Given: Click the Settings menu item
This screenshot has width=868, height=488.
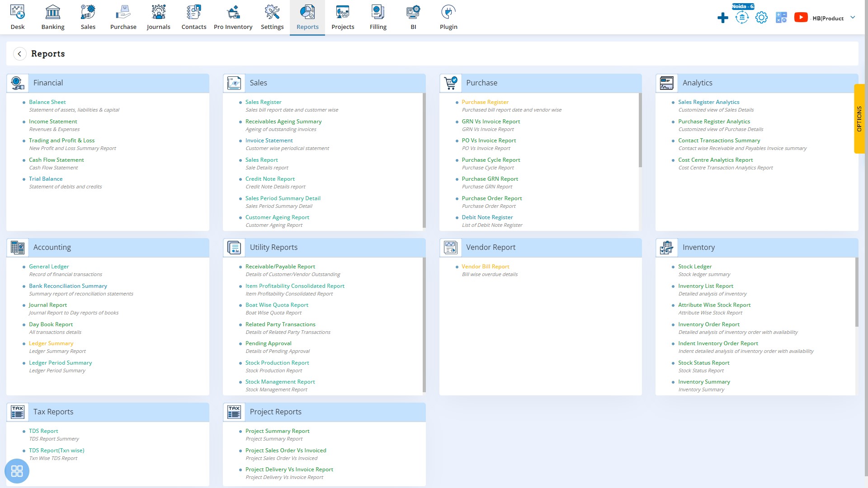Looking at the screenshot, I should (x=272, y=17).
